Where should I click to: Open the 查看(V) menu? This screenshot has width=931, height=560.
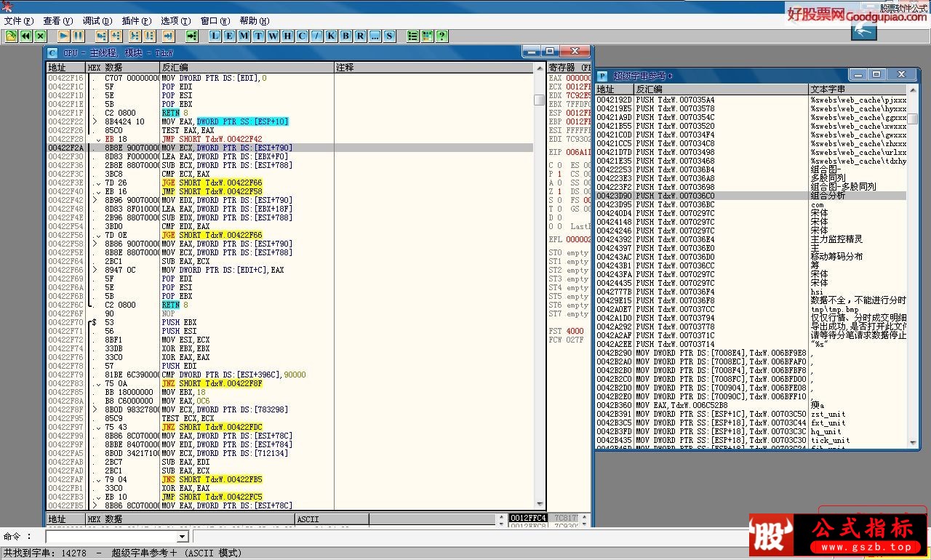tap(58, 21)
